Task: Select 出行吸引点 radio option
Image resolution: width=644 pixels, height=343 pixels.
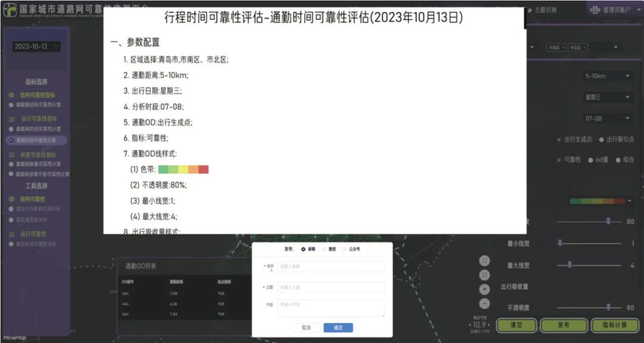Action: click(x=601, y=139)
